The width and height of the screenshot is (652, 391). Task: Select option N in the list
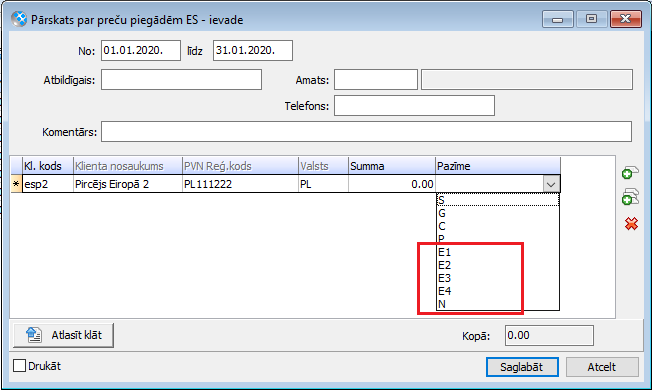coord(498,304)
